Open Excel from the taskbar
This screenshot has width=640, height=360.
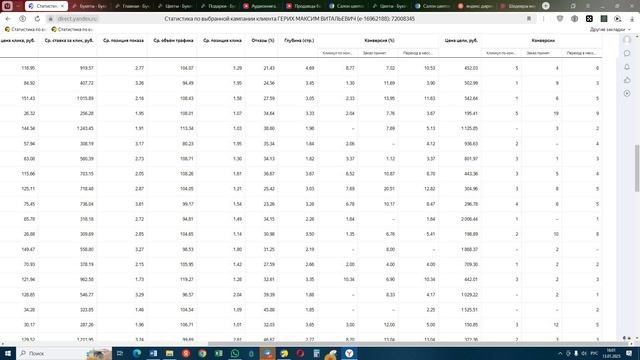218,353
